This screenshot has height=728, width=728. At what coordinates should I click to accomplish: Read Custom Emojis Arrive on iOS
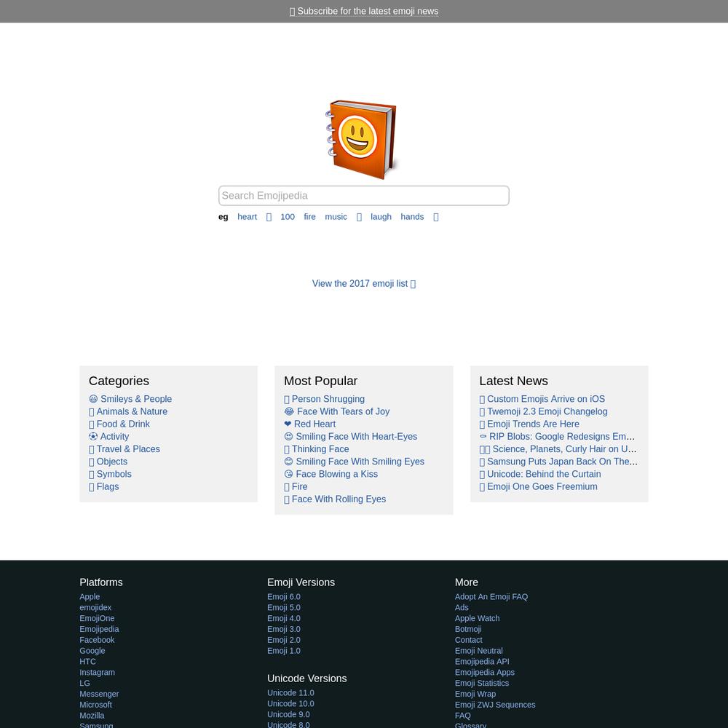tap(542, 399)
